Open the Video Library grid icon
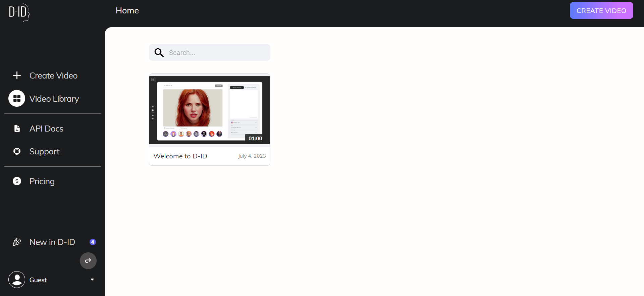The width and height of the screenshot is (644, 296). click(17, 98)
